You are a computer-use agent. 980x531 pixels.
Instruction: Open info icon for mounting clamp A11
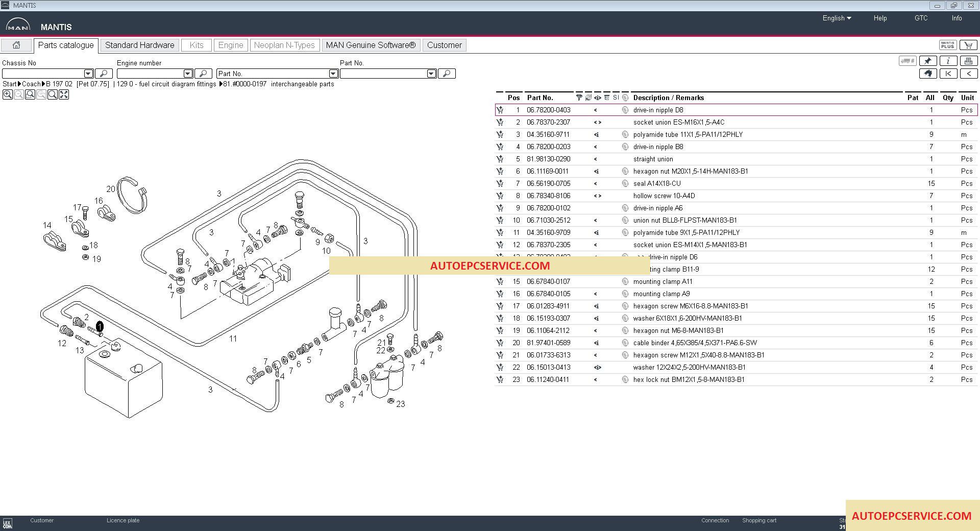(625, 281)
